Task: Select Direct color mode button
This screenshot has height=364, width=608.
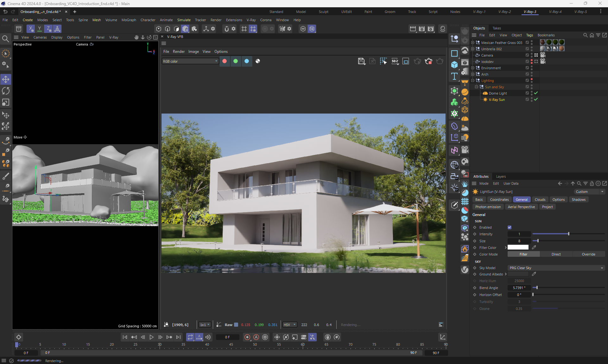Action: pos(556,255)
